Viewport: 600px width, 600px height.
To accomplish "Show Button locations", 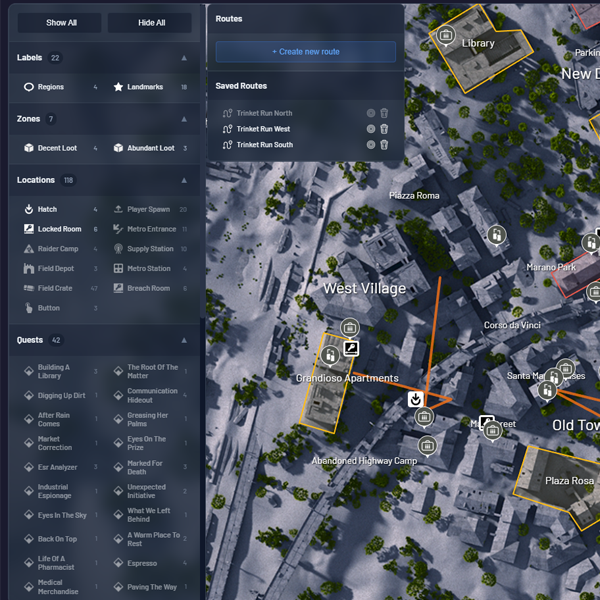I will (60, 308).
